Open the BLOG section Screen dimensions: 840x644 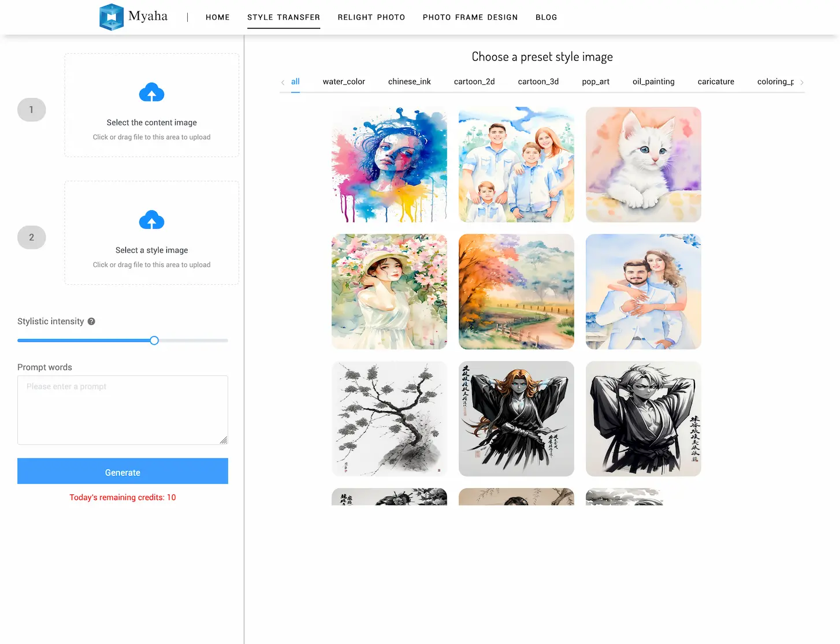[x=546, y=17]
